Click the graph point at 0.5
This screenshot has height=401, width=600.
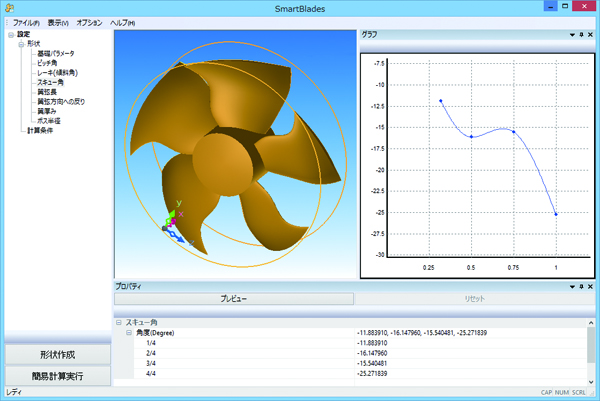click(x=471, y=137)
